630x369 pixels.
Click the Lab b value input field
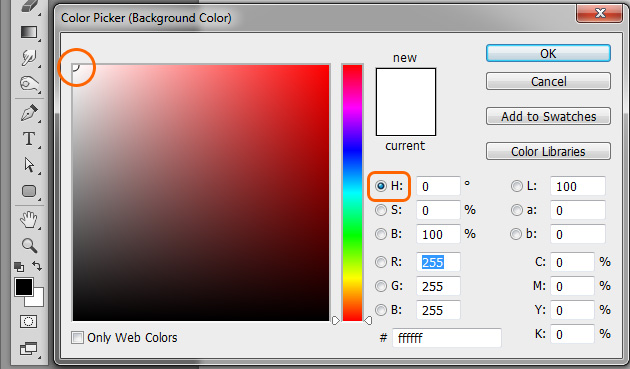(x=578, y=234)
